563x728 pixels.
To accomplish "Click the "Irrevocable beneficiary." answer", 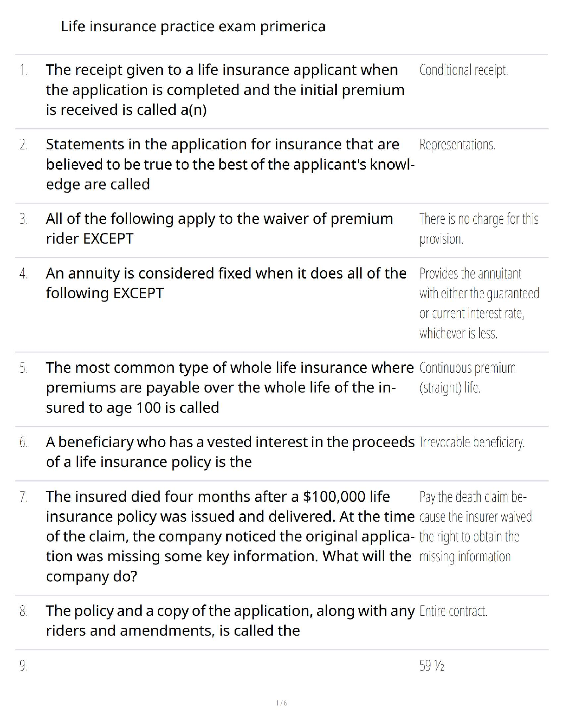I will click(472, 443).
